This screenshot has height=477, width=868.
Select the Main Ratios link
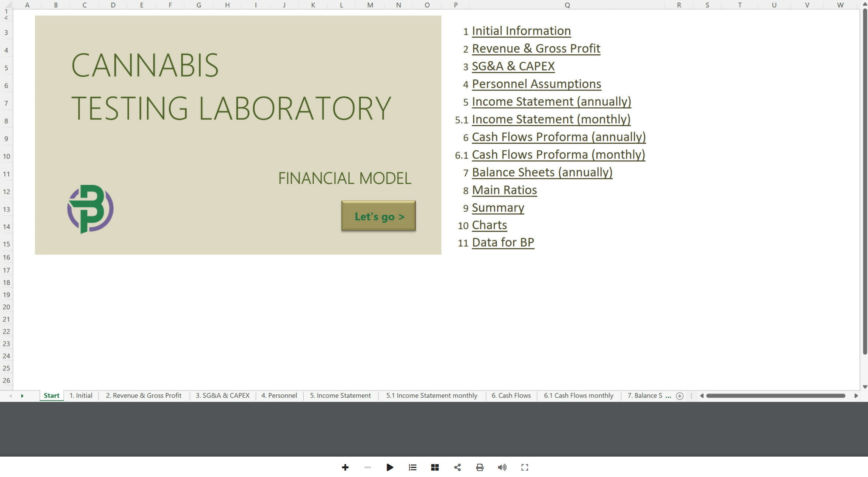pyautogui.click(x=504, y=190)
